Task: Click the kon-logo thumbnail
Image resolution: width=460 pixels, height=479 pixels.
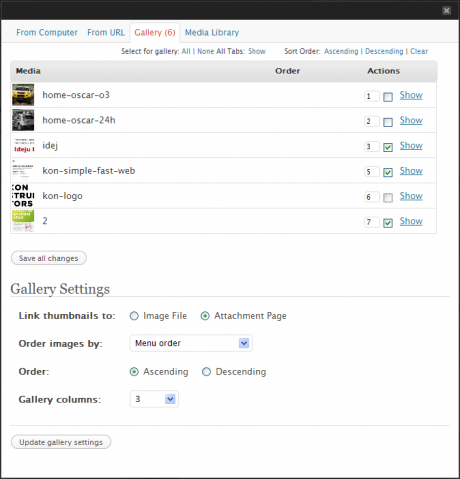Action: (23, 196)
